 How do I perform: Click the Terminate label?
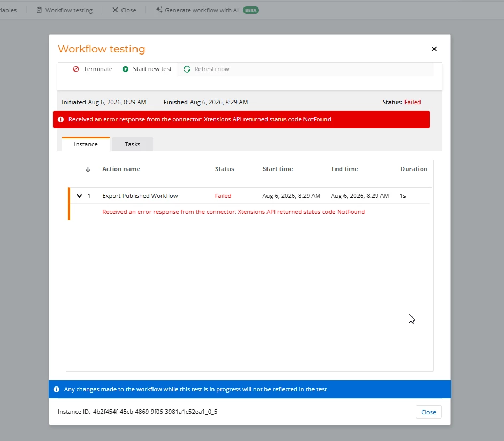coord(98,69)
